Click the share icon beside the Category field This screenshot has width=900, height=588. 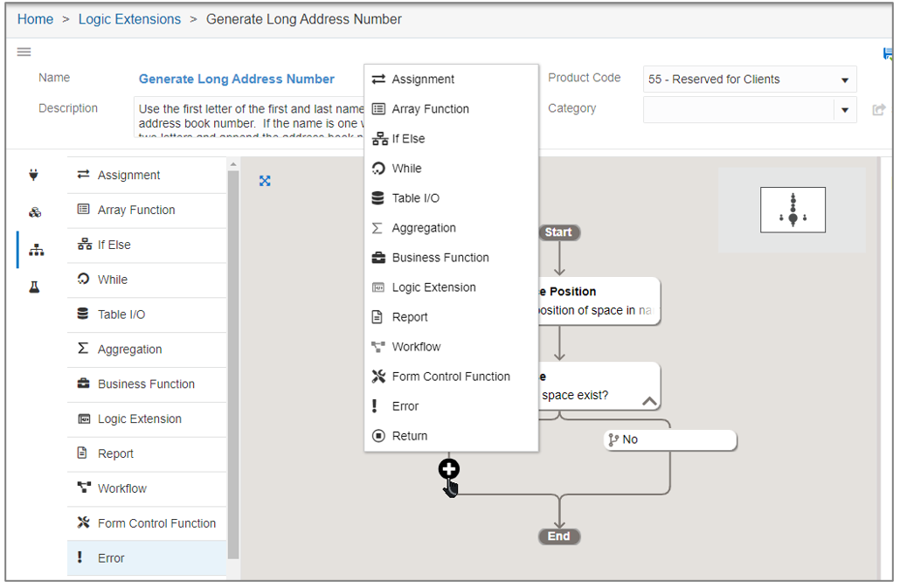[879, 109]
